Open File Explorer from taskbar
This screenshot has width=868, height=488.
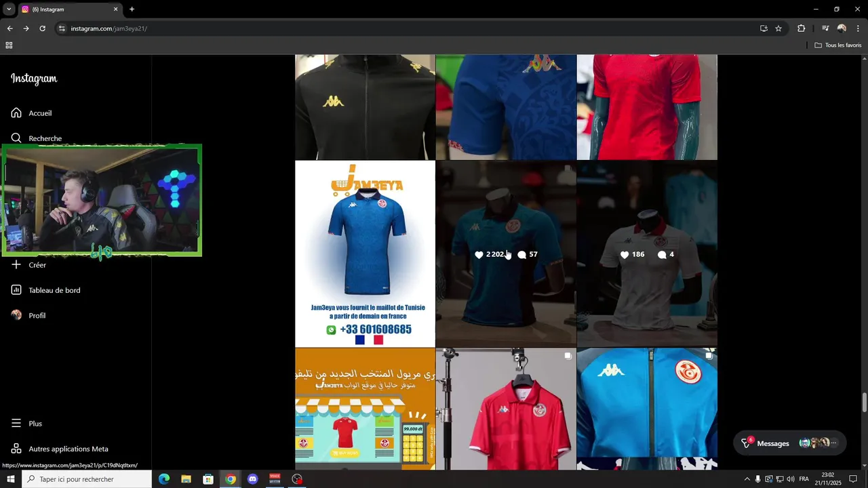click(x=186, y=479)
